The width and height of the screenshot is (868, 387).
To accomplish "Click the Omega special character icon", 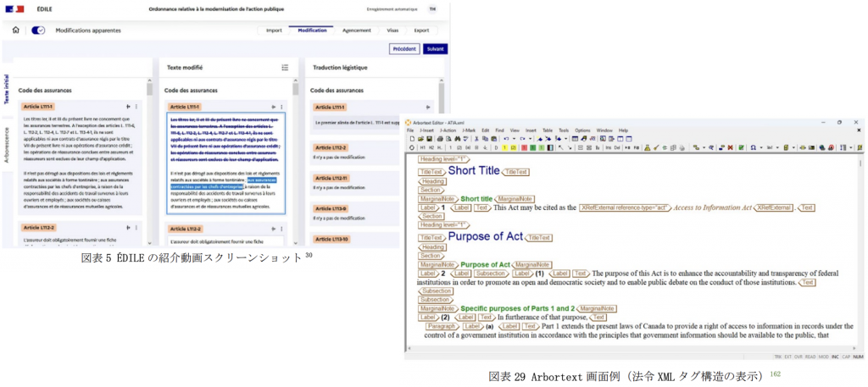I will point(753,147).
